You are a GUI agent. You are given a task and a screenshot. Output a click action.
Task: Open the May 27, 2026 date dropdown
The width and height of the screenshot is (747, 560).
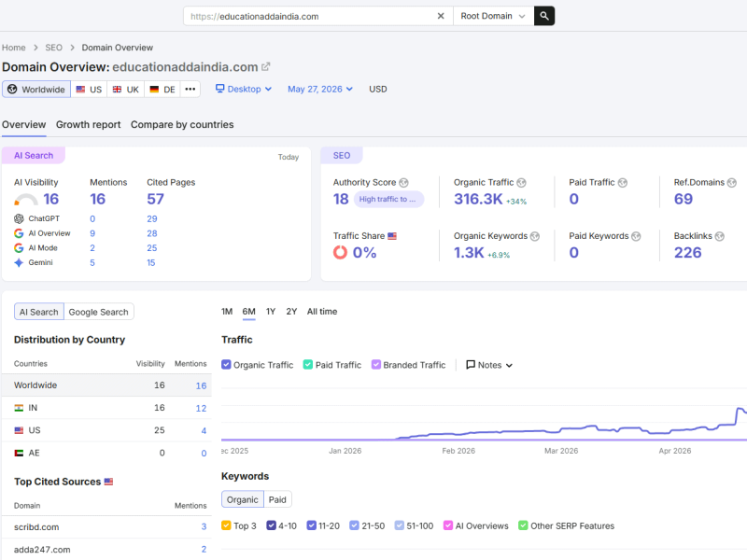click(x=320, y=89)
